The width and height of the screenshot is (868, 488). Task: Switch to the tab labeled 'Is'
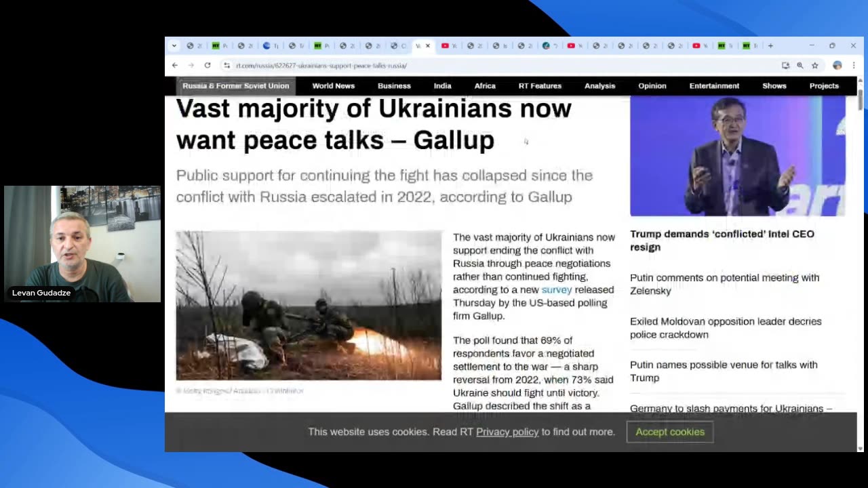pos(500,46)
